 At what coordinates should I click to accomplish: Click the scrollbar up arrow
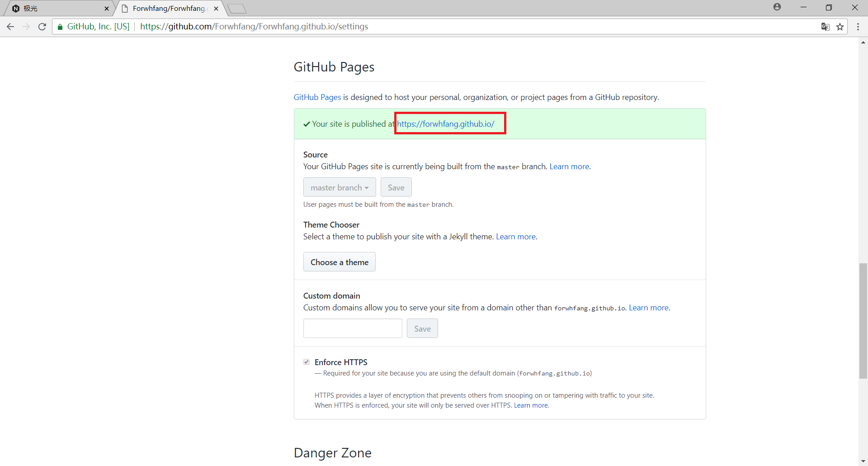click(863, 42)
